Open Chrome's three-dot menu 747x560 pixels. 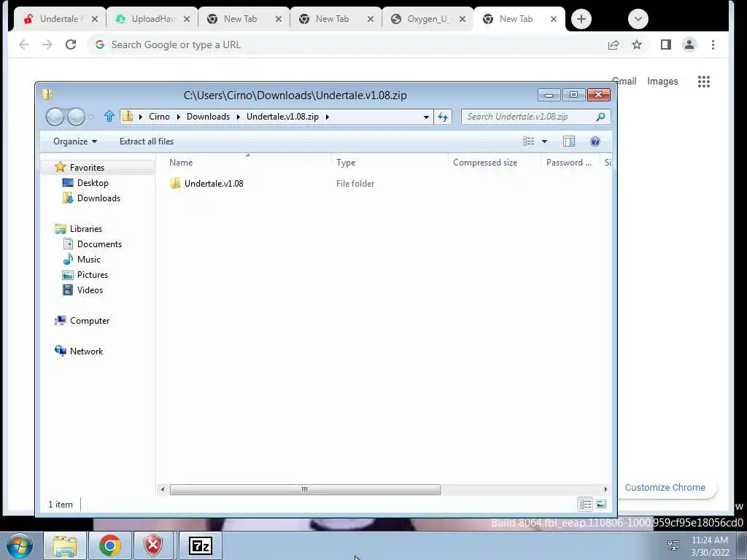point(713,44)
